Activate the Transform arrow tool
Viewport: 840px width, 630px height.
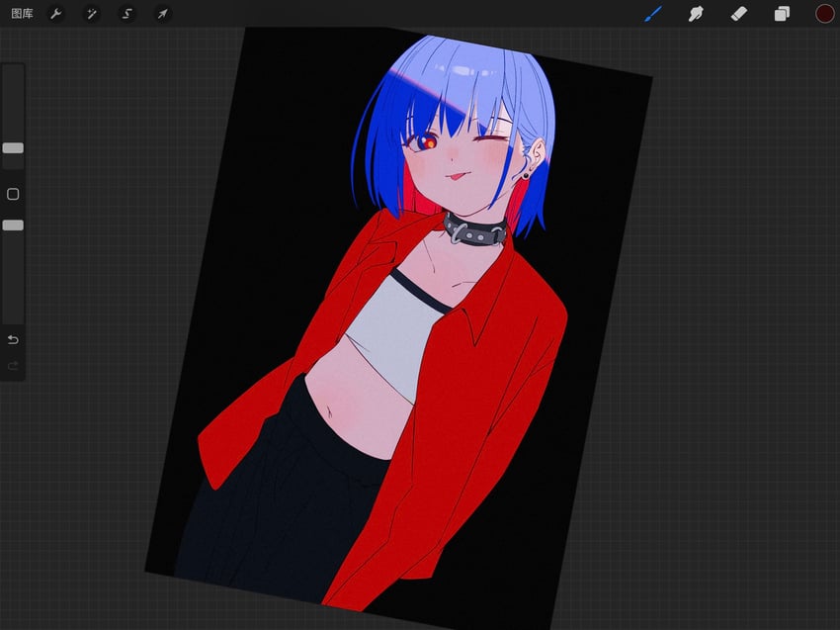coord(162,14)
